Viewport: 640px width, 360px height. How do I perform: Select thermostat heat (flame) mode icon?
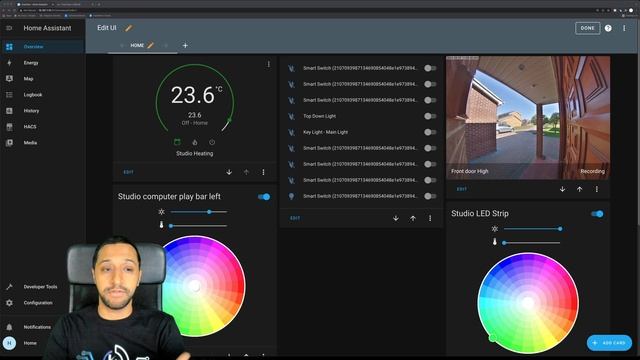tap(195, 142)
